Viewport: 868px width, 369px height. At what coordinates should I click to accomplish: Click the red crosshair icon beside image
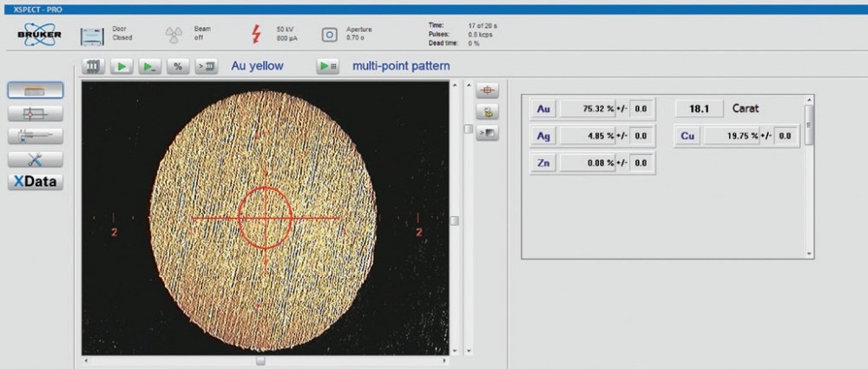click(x=487, y=90)
